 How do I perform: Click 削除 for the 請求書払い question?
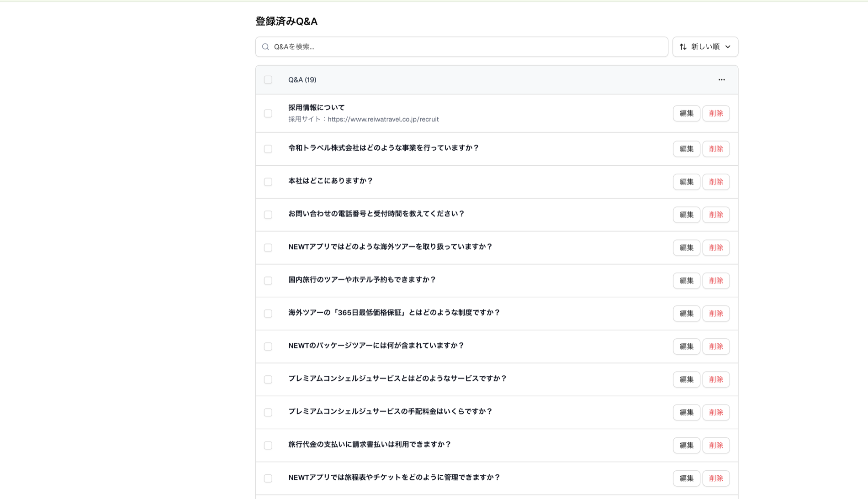(716, 445)
